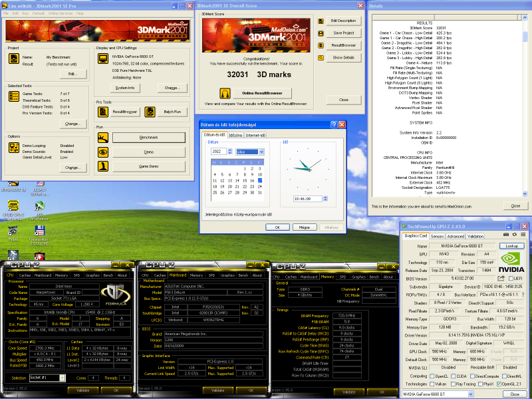The height and width of the screenshot is (399, 532).
Task: Click the System Info button
Action: [x=125, y=88]
